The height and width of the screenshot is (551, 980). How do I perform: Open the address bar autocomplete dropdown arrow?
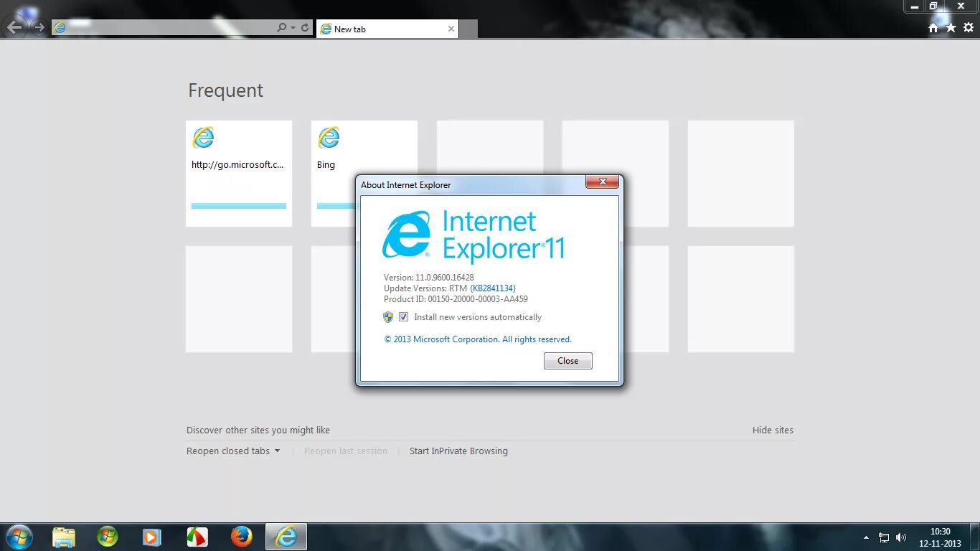point(293,28)
